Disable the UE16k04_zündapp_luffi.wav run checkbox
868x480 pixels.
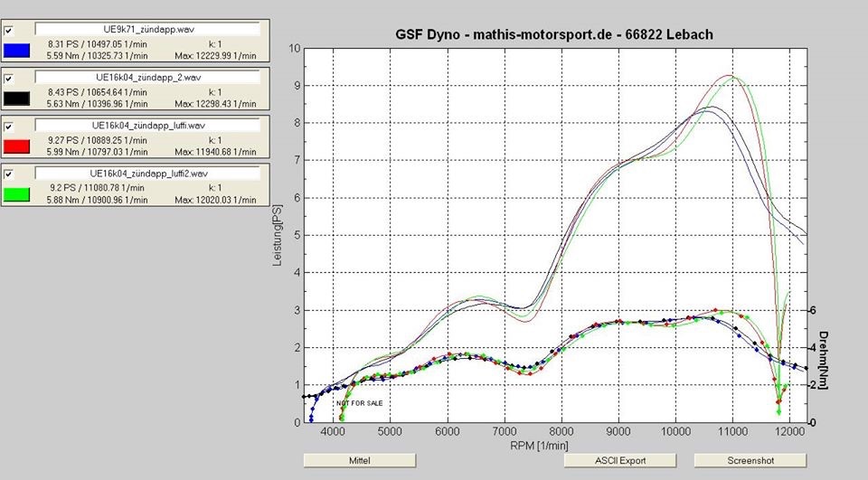9,126
